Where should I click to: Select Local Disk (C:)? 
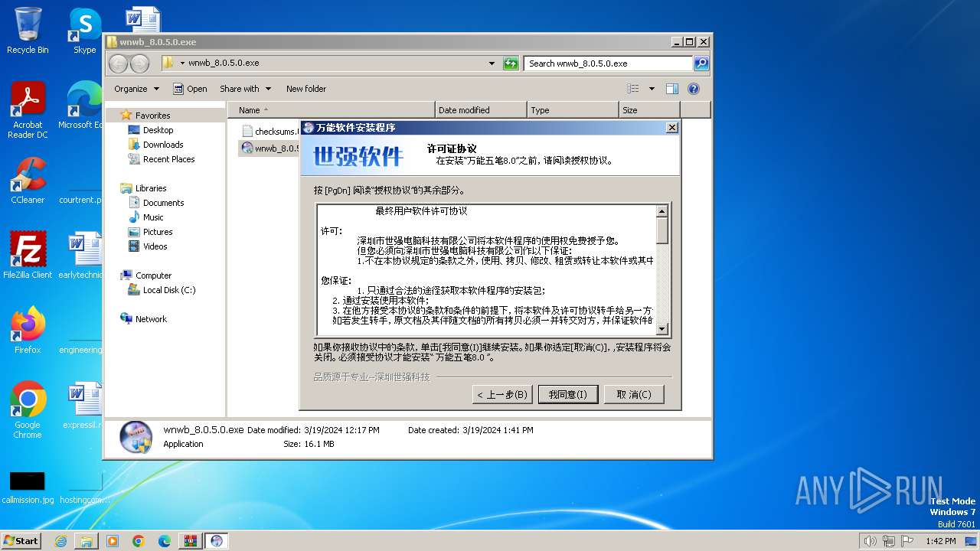(168, 290)
